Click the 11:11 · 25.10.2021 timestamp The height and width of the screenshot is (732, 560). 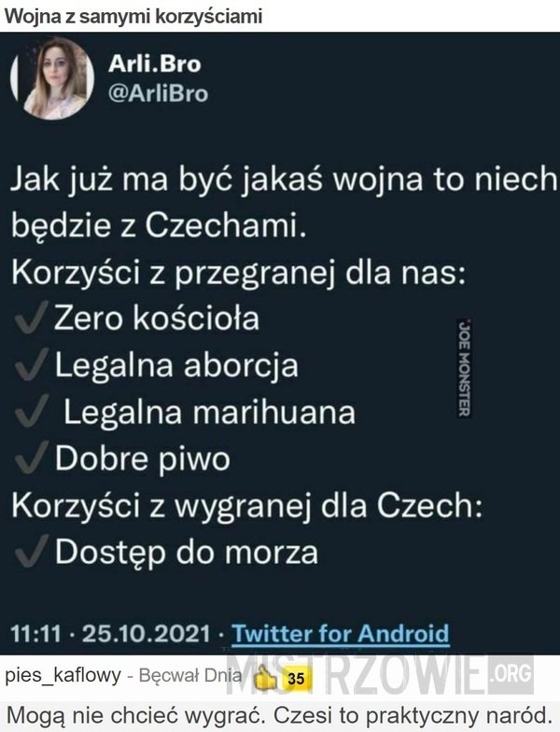tap(110, 634)
